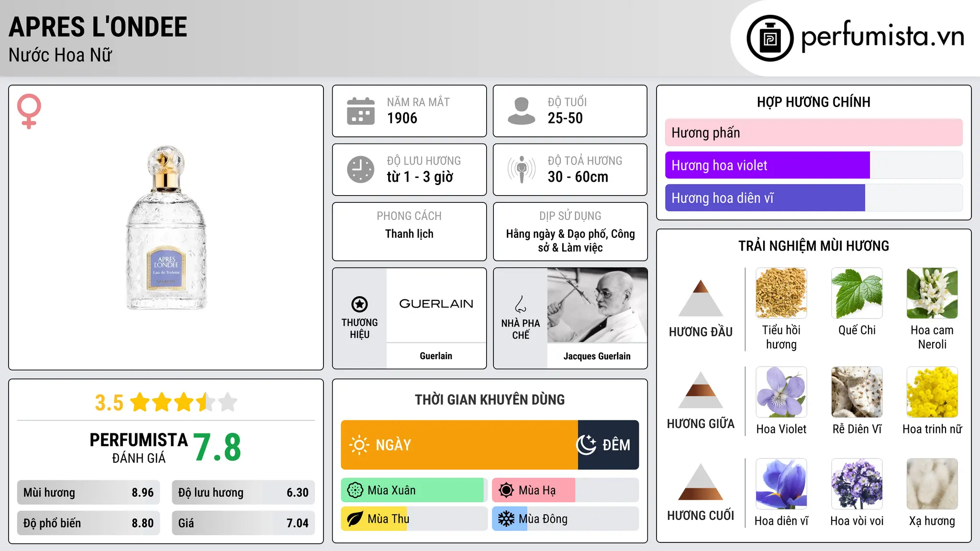Click the Guerlain brand logo image
The image size is (980, 551).
pos(436,304)
